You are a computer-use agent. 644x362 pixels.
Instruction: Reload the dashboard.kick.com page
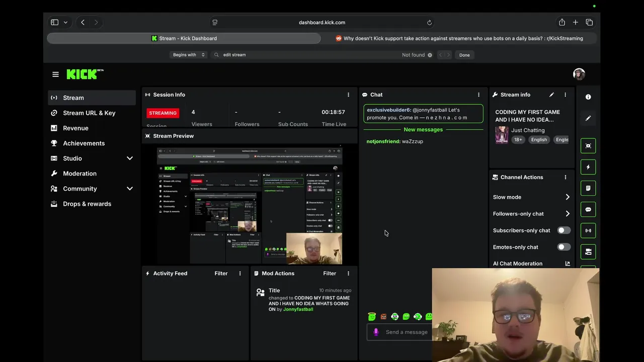(x=429, y=22)
